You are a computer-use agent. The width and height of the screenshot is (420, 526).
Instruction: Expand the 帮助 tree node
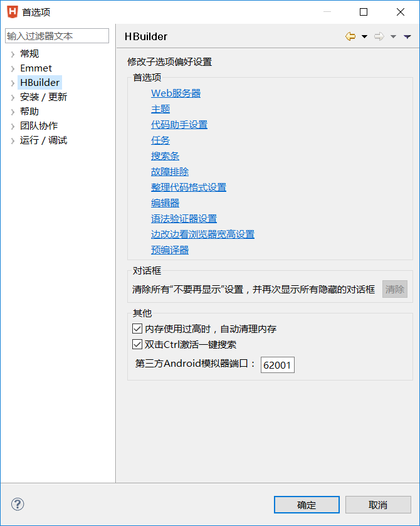tap(13, 112)
